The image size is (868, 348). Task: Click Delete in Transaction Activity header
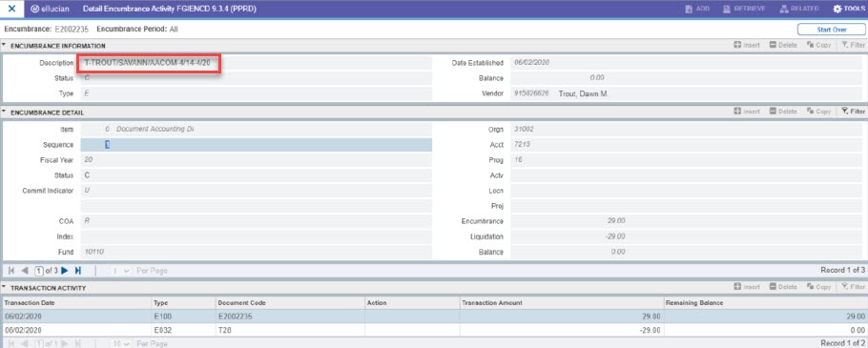pos(783,287)
